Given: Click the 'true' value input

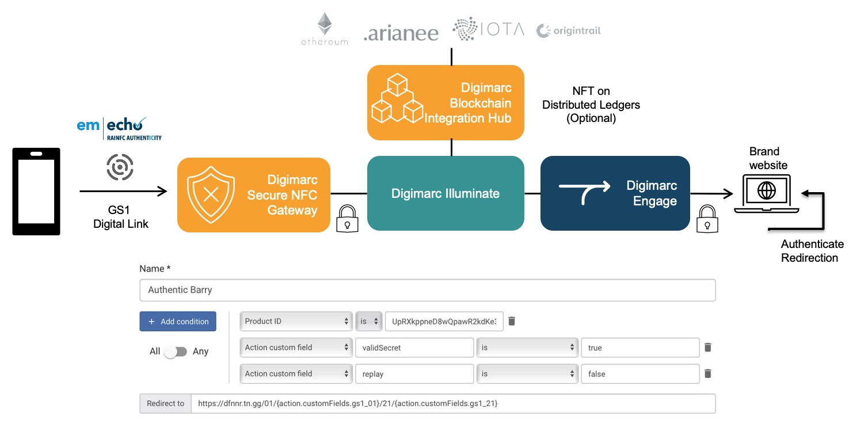Looking at the screenshot, I should tap(640, 347).
